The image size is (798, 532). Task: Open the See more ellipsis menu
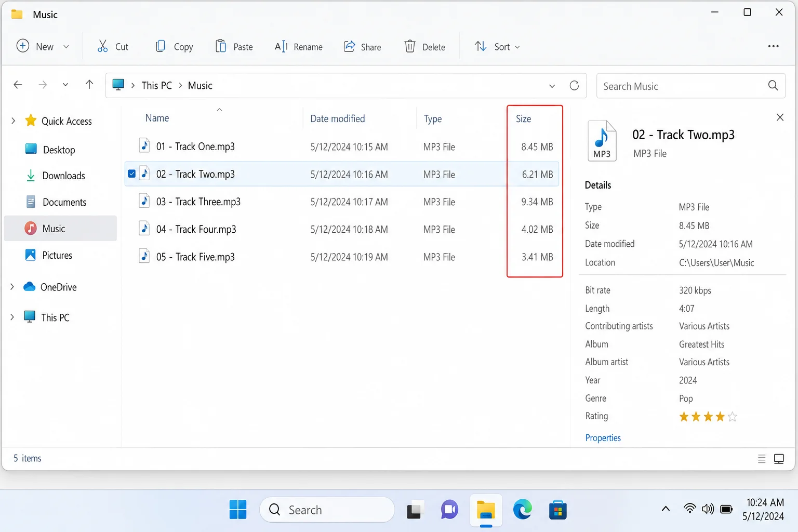[773, 46]
